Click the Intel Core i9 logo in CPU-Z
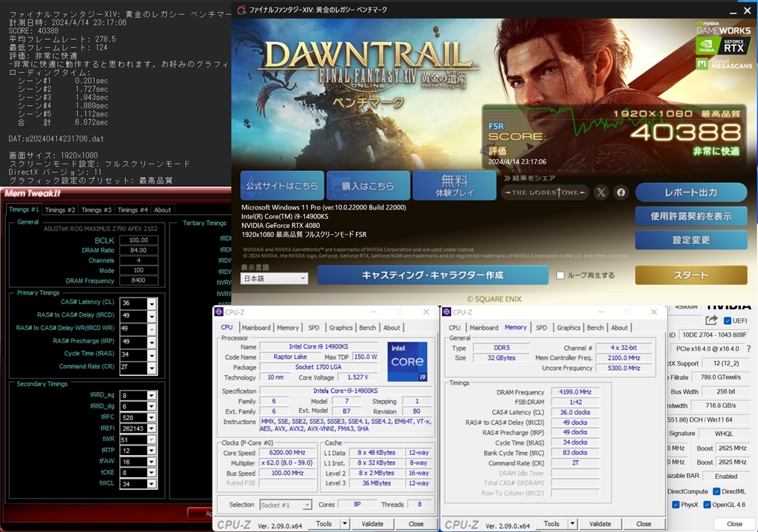The width and height of the screenshot is (758, 532). point(407,361)
